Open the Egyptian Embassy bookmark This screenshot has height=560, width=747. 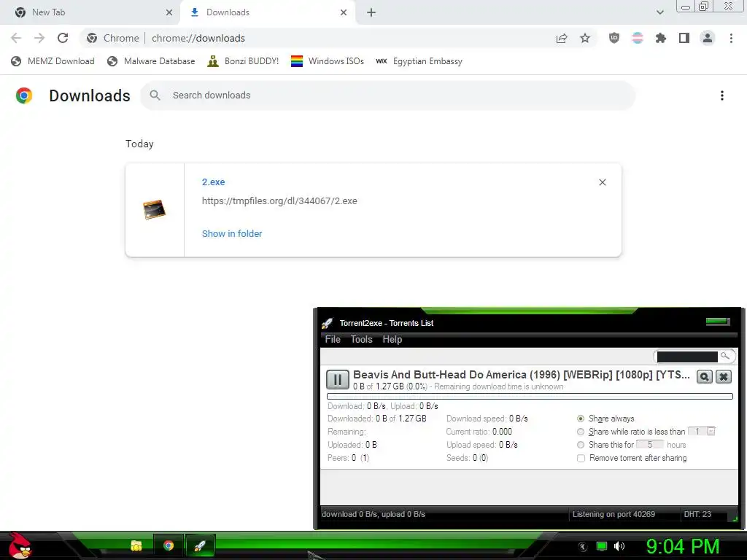coord(419,61)
